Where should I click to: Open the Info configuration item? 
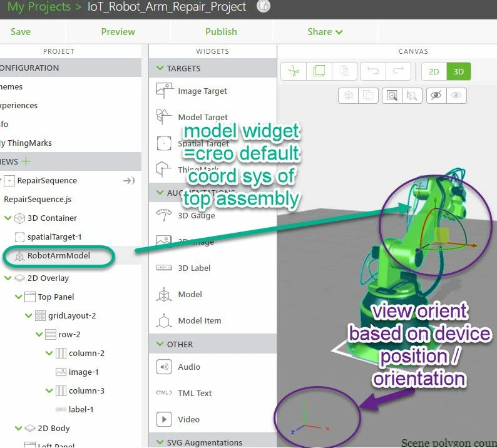pyautogui.click(x=4, y=124)
